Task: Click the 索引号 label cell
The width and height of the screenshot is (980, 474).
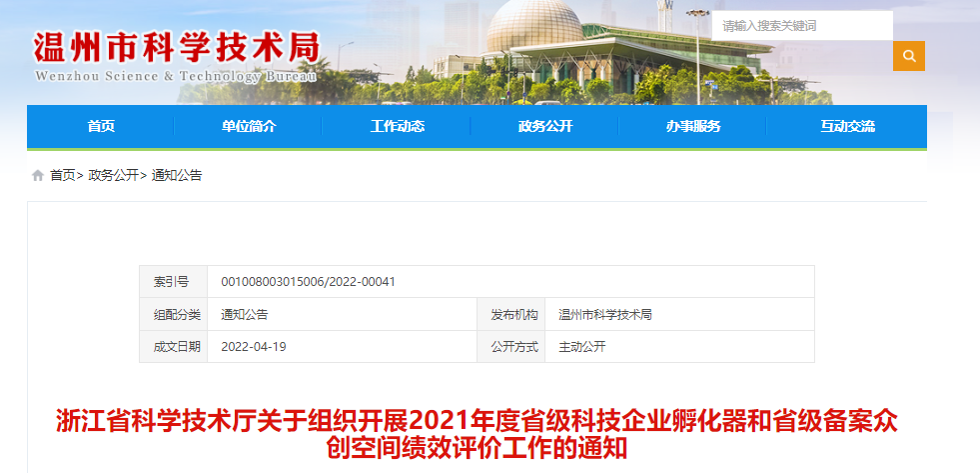Action: 173,282
